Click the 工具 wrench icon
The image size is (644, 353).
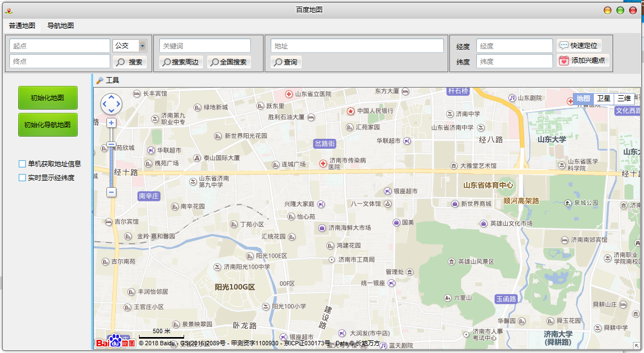(99, 80)
